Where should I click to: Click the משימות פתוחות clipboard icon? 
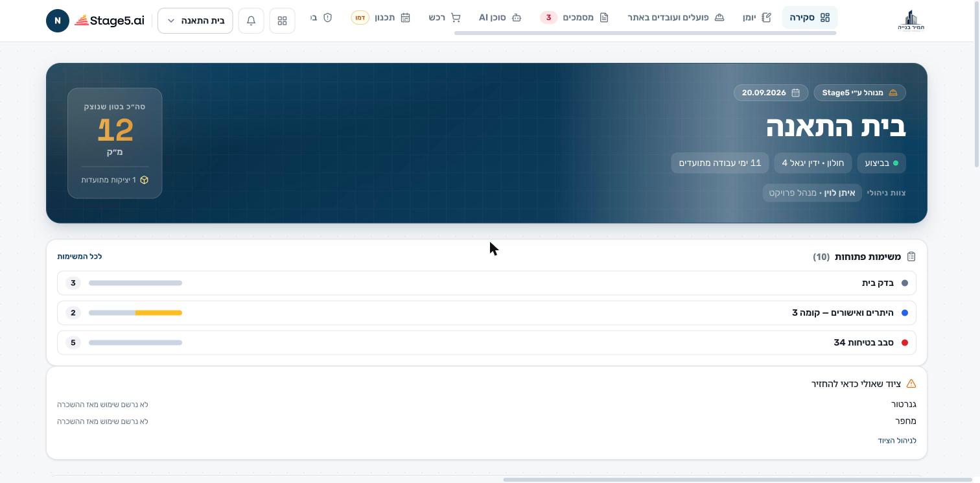[x=911, y=257]
